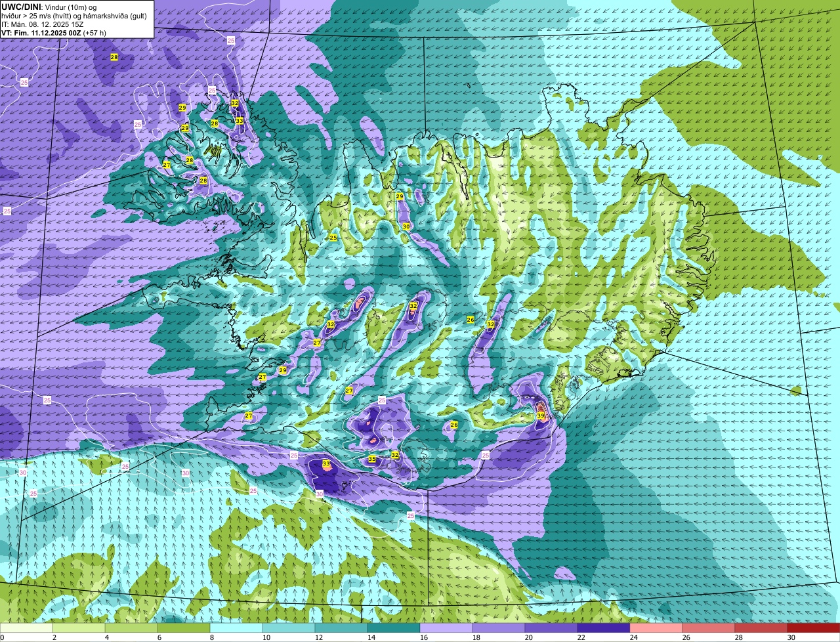Click the dark indigo 22–24 legend swatch
The image size is (840, 642).
[x=604, y=628]
